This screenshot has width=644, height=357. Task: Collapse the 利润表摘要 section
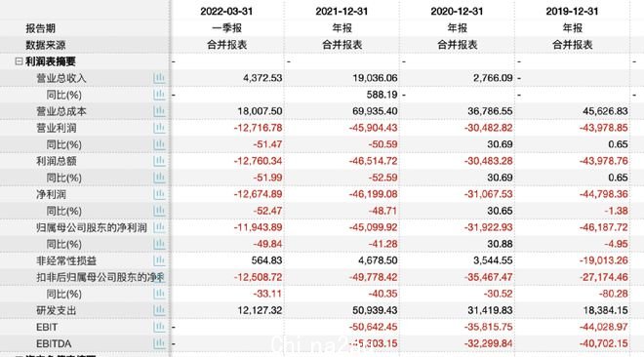(19, 61)
